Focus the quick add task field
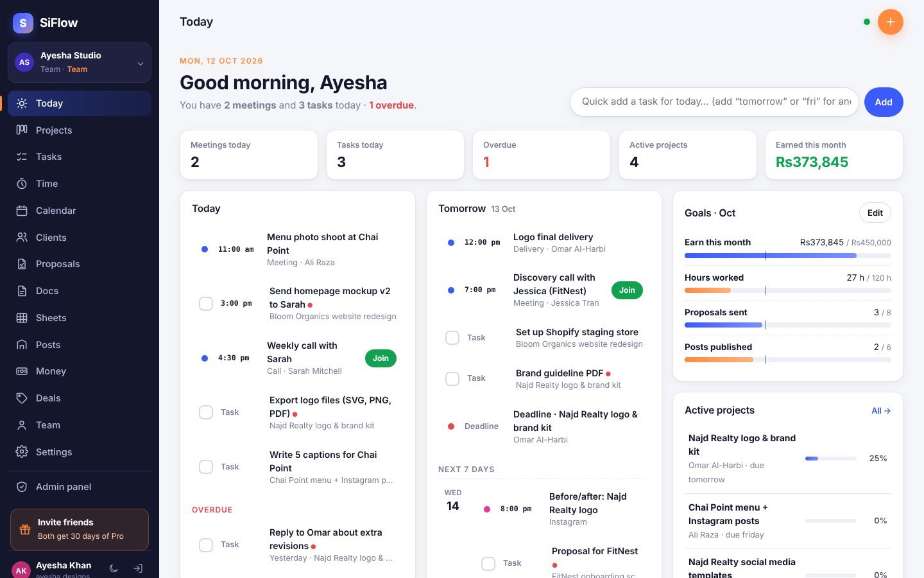Viewport: 924px width, 578px height. (x=714, y=102)
